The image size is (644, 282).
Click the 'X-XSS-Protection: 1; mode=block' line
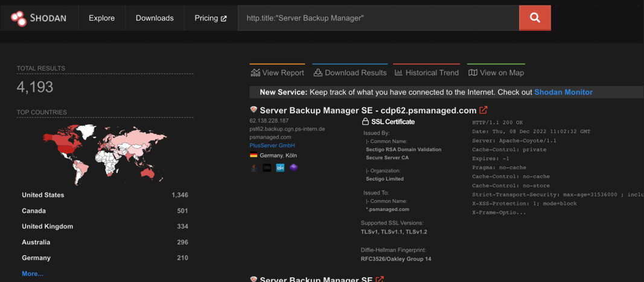(x=524, y=203)
